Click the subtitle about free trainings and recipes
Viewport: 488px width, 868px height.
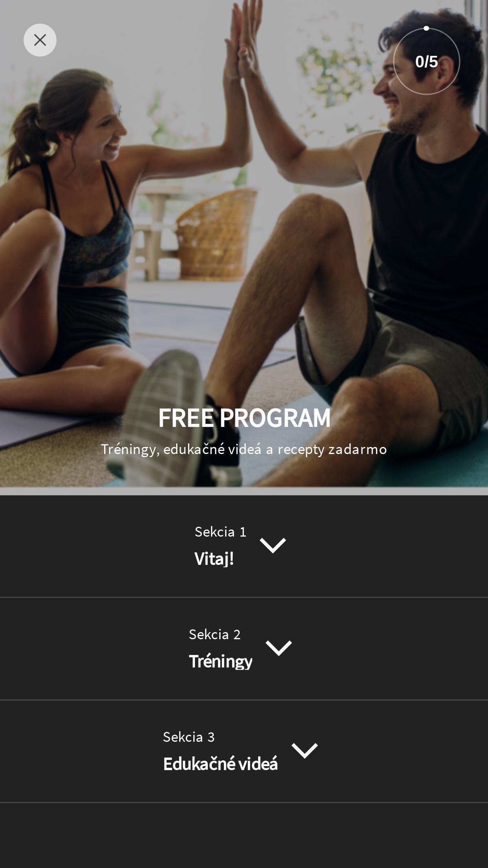tap(244, 449)
